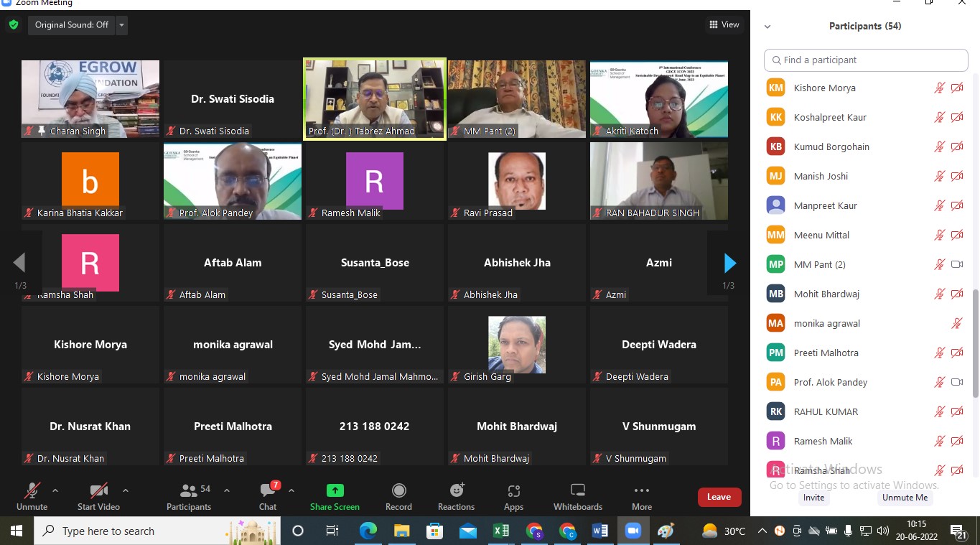Click the green encryption shield icon
The image size is (980, 545).
click(x=14, y=25)
